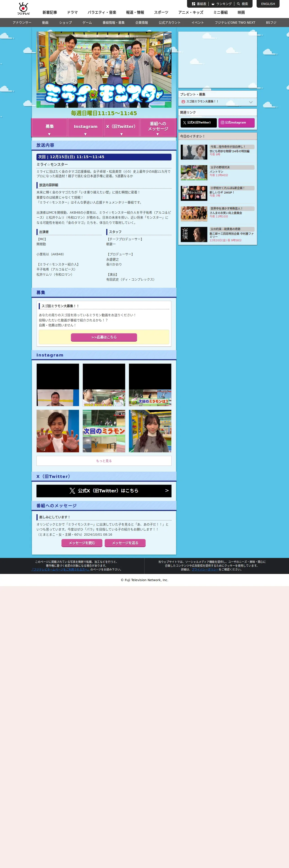
Task: Click the 検索 magnifier icon
Action: coord(239,4)
